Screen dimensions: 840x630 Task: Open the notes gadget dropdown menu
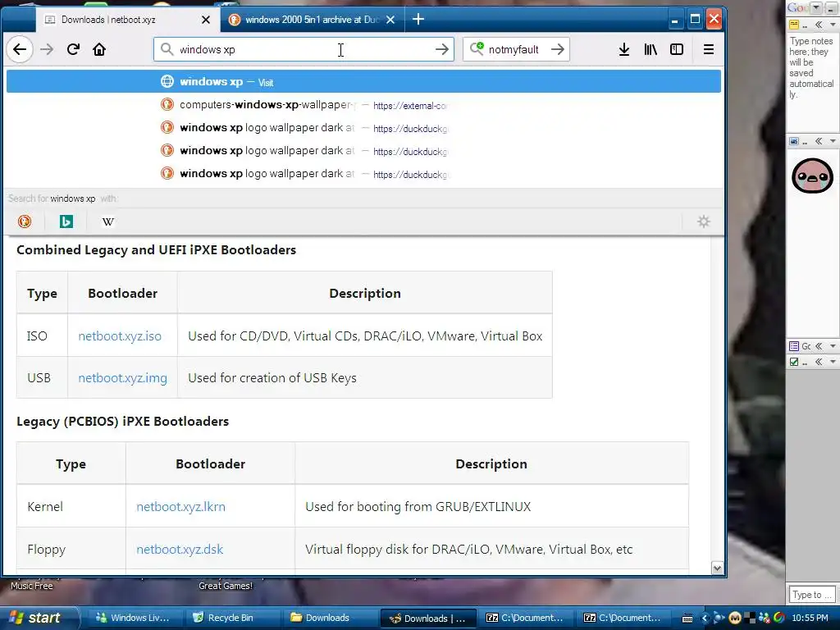[833, 25]
